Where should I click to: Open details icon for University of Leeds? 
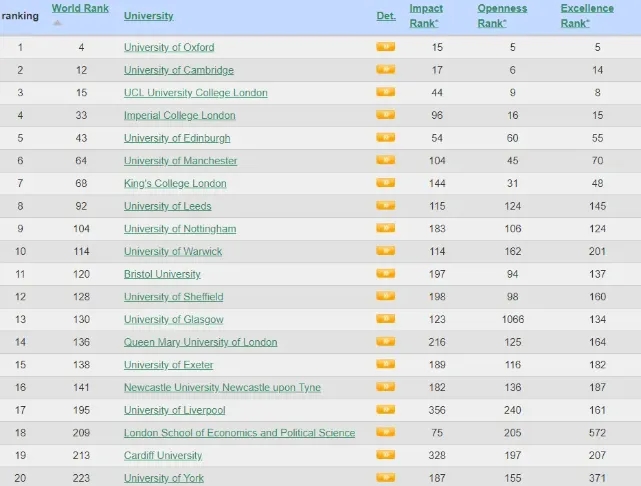(x=385, y=205)
